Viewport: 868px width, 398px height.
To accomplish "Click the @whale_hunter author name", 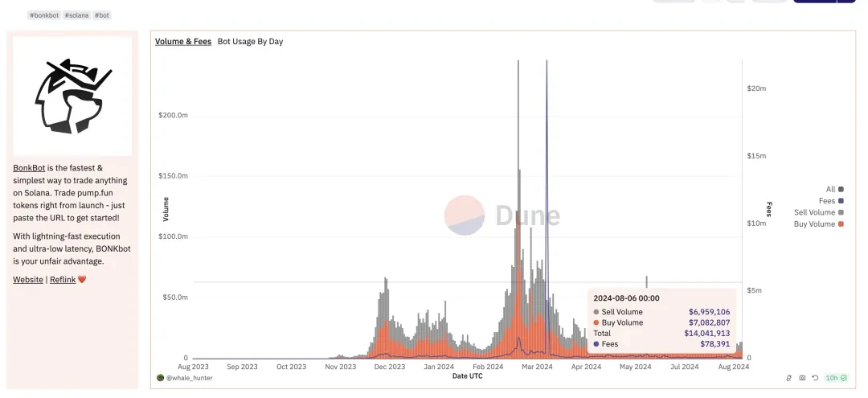I will 190,378.
